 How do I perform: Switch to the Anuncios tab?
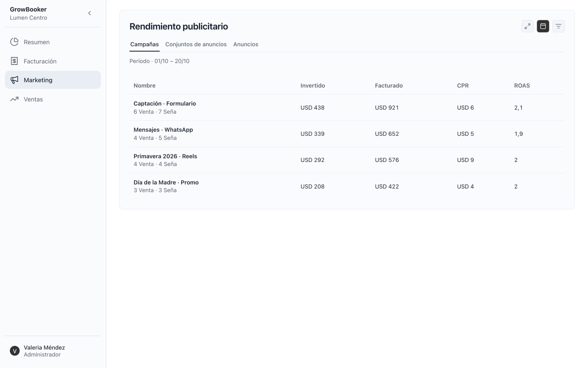245,44
